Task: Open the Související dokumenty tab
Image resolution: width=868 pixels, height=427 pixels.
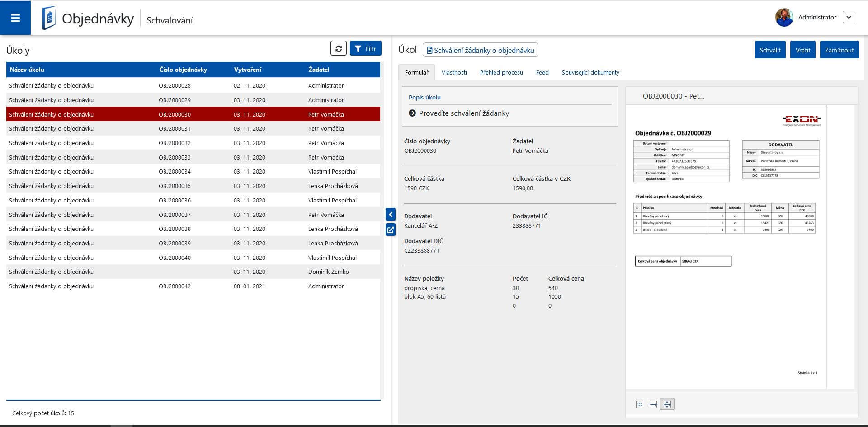Action: pyautogui.click(x=590, y=72)
